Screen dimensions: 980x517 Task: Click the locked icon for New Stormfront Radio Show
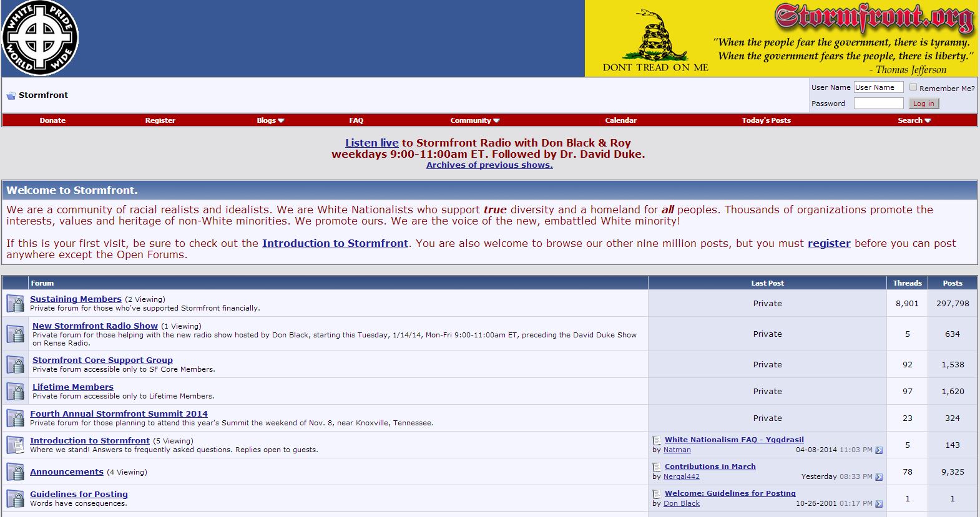point(15,334)
